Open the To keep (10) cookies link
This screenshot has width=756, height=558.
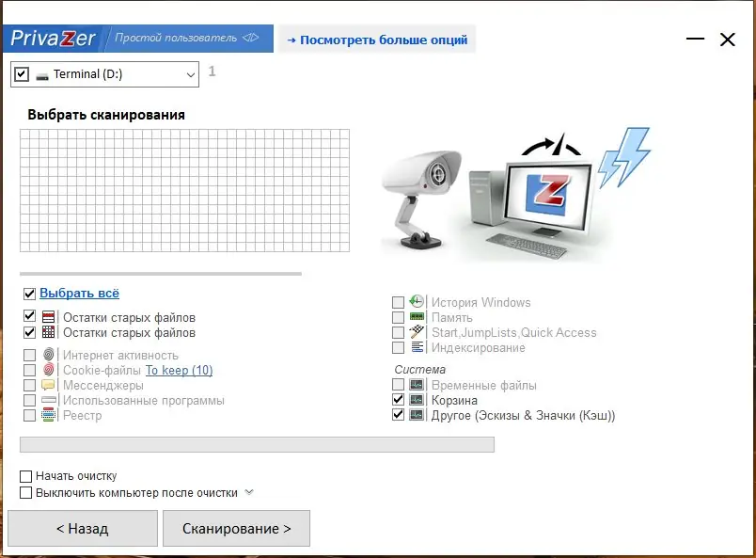[179, 370]
